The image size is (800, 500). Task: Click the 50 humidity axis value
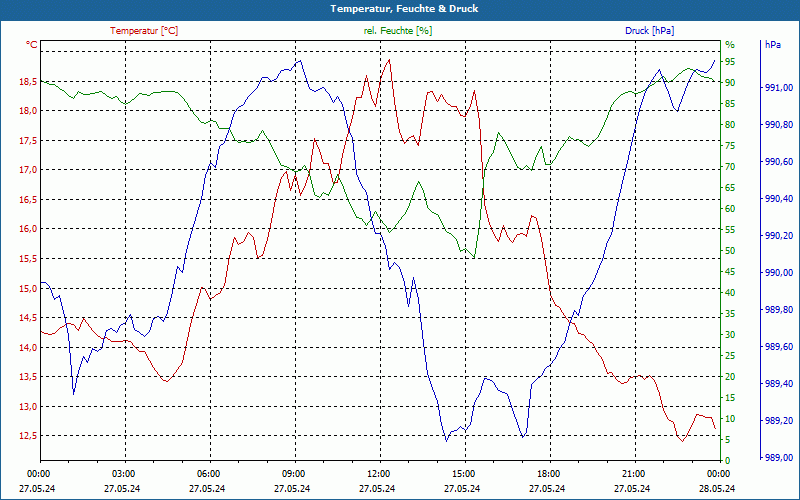(x=730, y=251)
